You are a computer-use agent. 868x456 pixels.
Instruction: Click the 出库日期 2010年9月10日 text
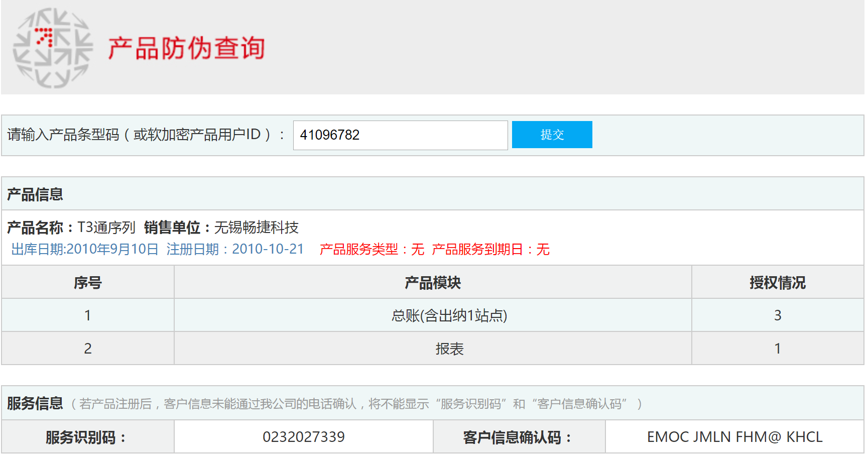point(85,249)
